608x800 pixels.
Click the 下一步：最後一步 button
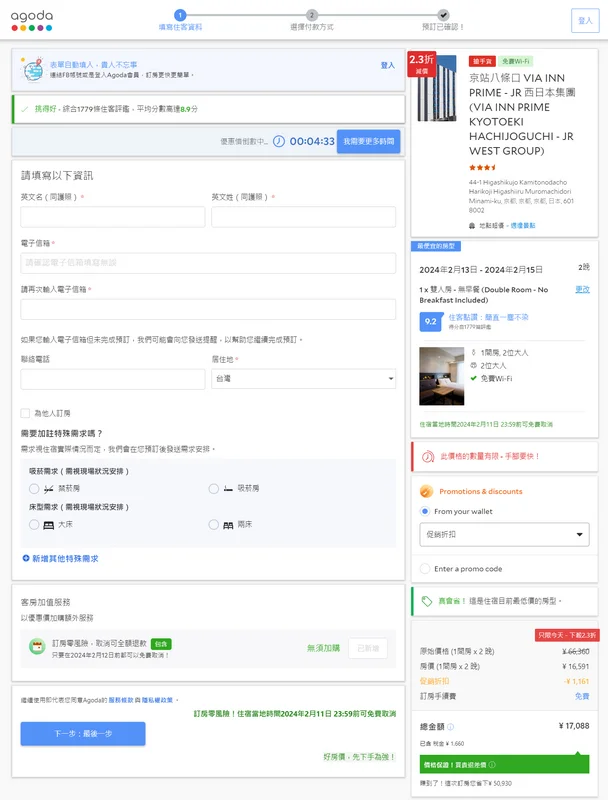coord(83,734)
